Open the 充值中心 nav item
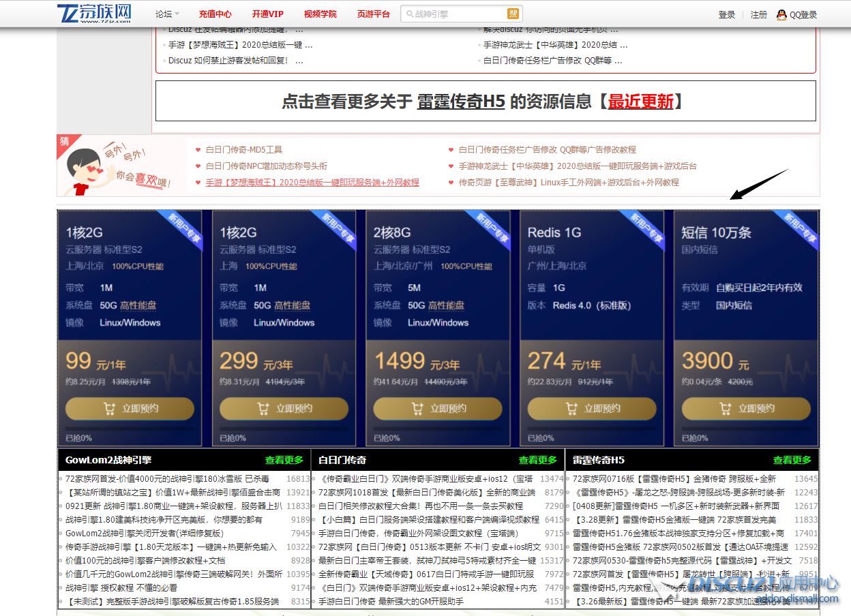The width and height of the screenshot is (851, 616). 215,14
